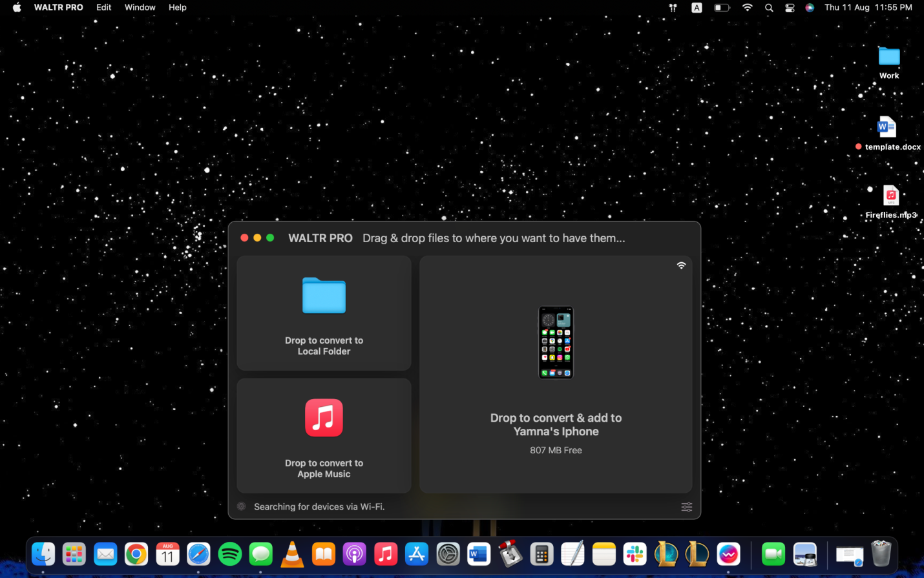Open Spotlight search in menu bar
The height and width of the screenshot is (578, 924).
tap(769, 8)
